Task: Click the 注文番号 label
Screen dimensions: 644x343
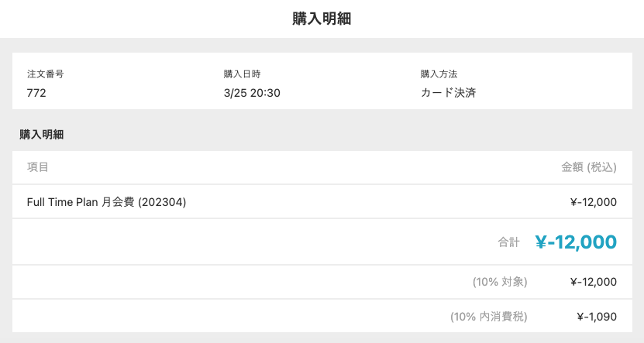Action: (44, 74)
